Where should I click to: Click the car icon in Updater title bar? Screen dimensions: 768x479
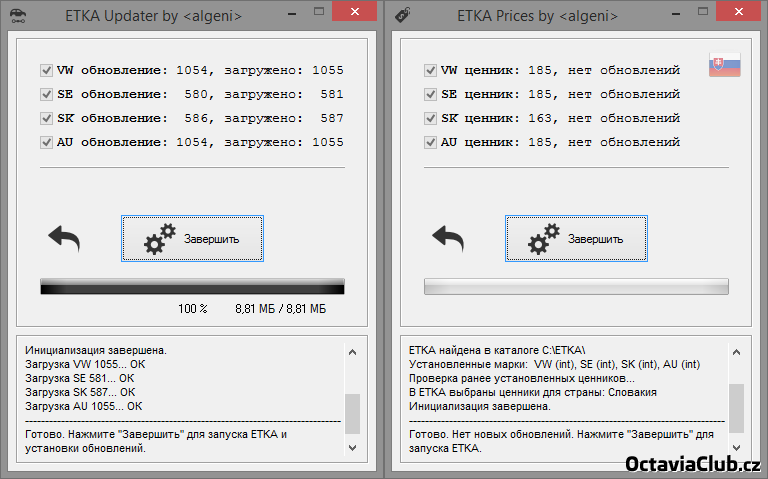click(17, 13)
